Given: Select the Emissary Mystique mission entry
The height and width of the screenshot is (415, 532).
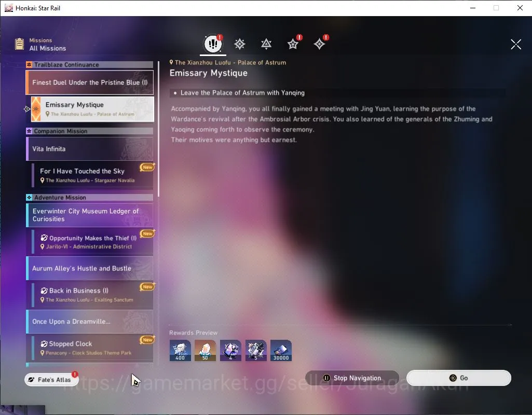Looking at the screenshot, I should pos(92,109).
